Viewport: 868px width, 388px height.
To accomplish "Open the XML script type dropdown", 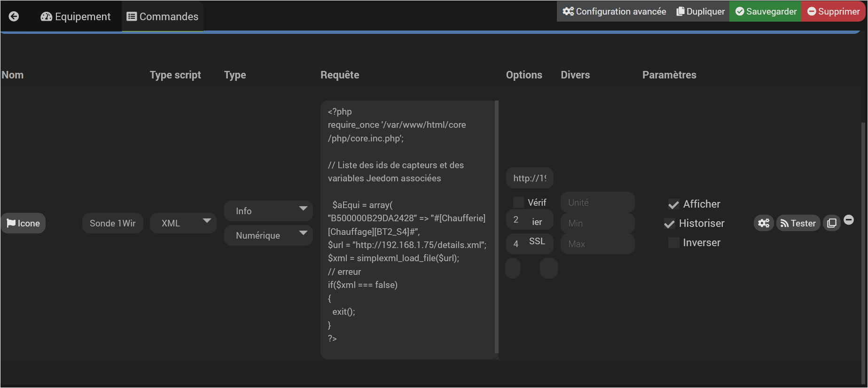I will (x=183, y=223).
